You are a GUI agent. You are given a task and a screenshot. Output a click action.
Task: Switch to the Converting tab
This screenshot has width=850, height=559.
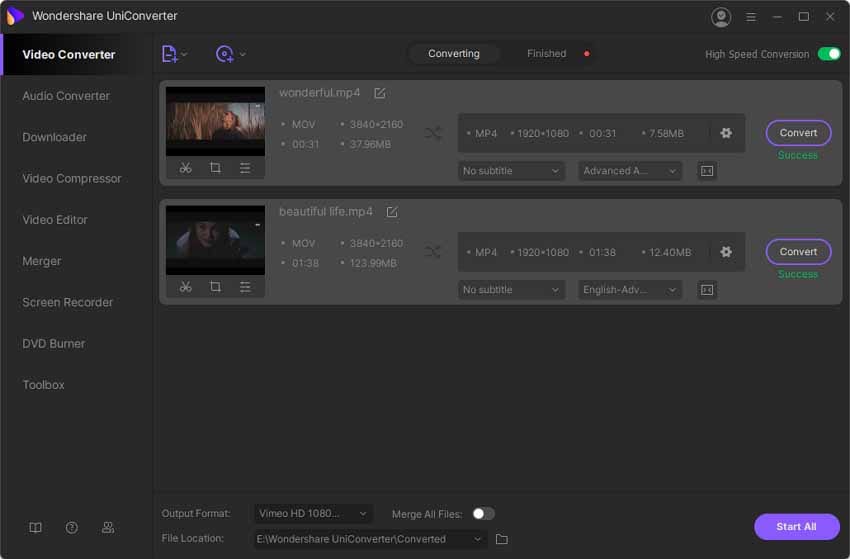(454, 54)
